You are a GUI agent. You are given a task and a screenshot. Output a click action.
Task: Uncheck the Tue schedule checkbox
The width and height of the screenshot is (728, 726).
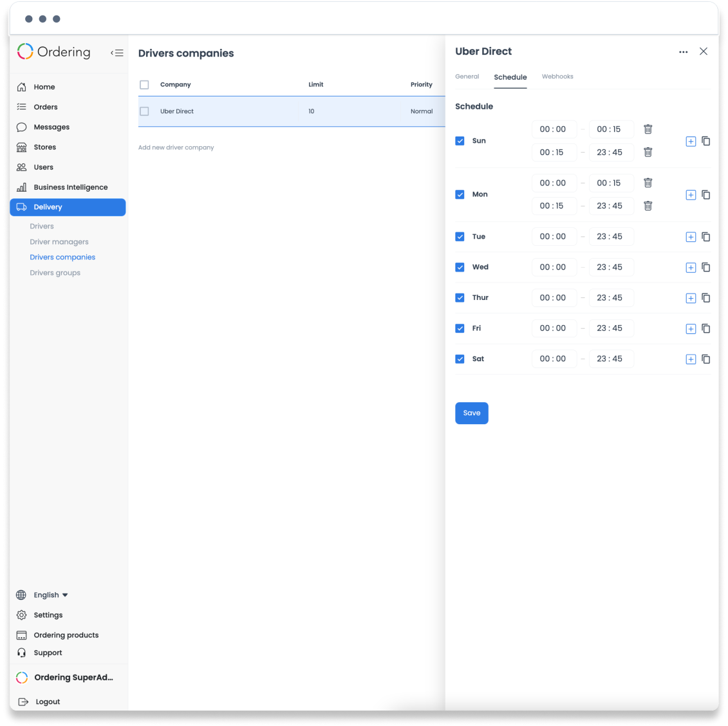click(460, 237)
